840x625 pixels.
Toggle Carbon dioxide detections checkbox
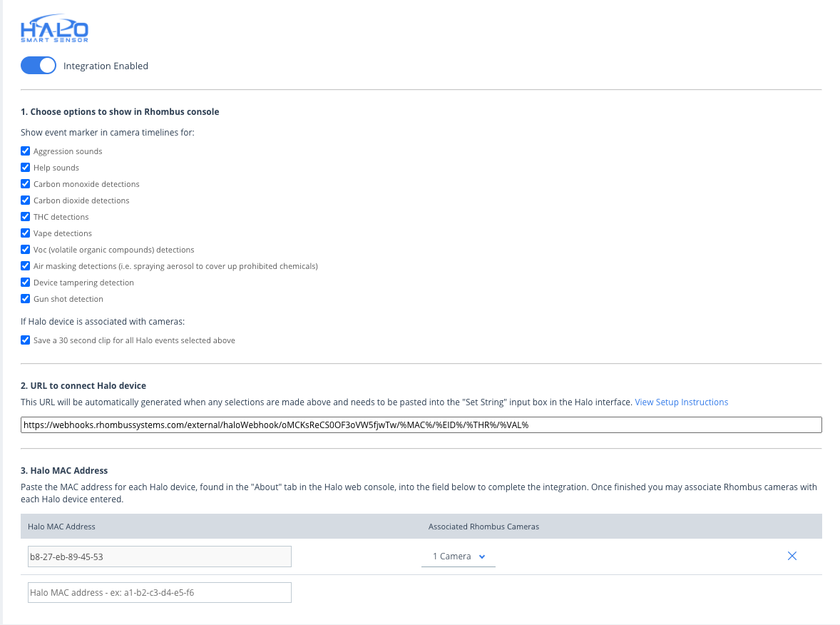[x=26, y=200]
